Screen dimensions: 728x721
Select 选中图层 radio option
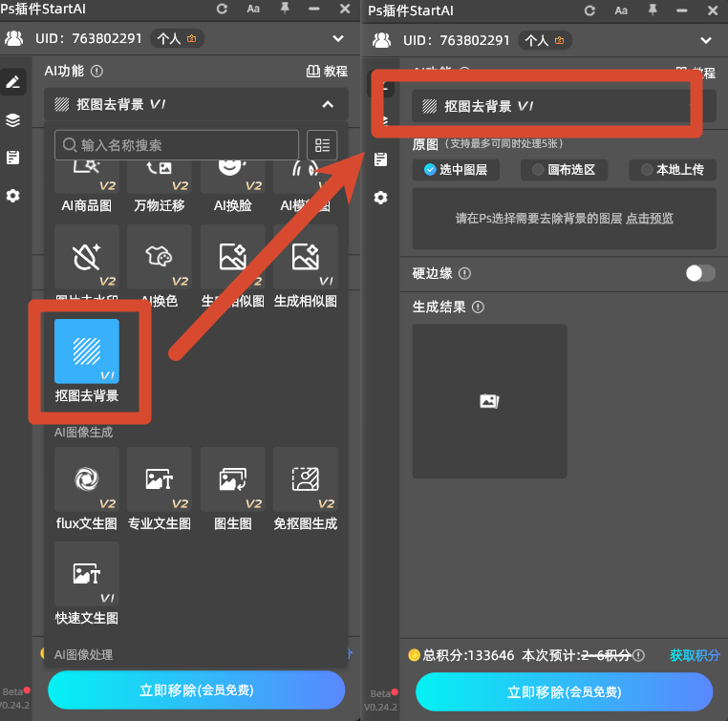(456, 170)
